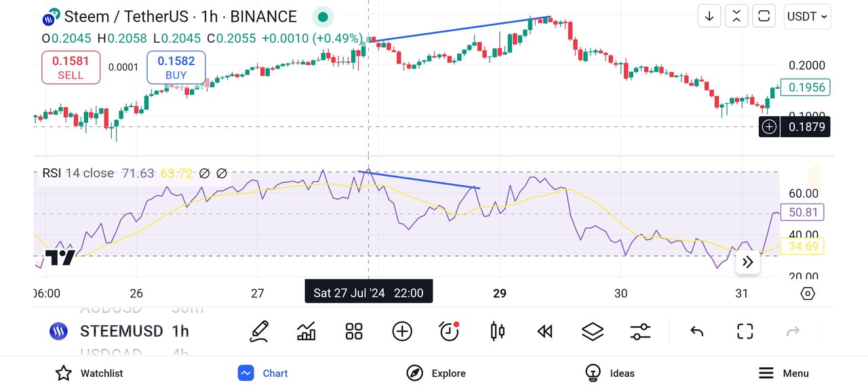
Task: Open the Chart tab
Action: (x=262, y=373)
